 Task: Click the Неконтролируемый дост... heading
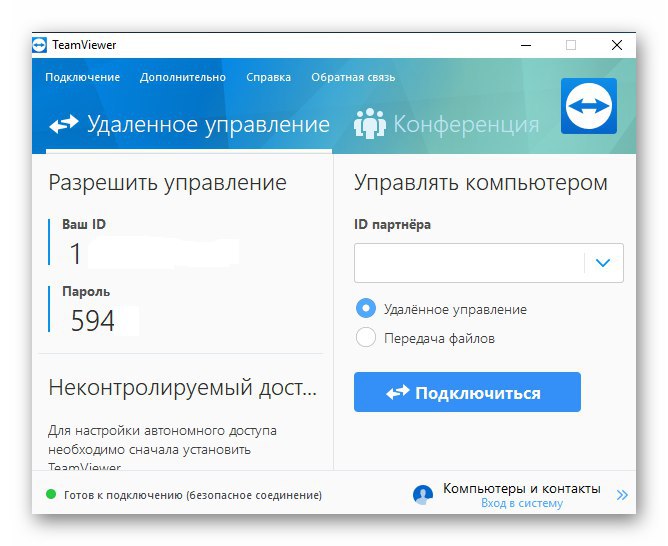(x=183, y=388)
